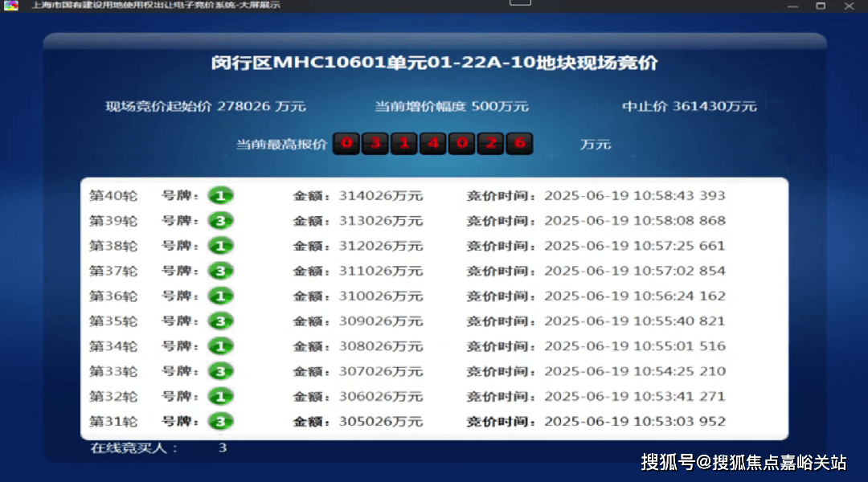
Task: Click the paddle number badge for round 38
Action: (x=220, y=246)
